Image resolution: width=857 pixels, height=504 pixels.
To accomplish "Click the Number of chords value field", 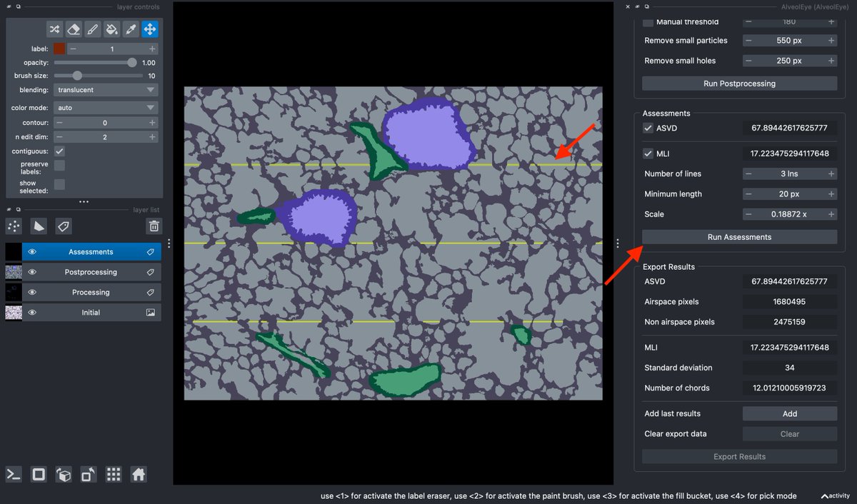I will click(x=790, y=388).
